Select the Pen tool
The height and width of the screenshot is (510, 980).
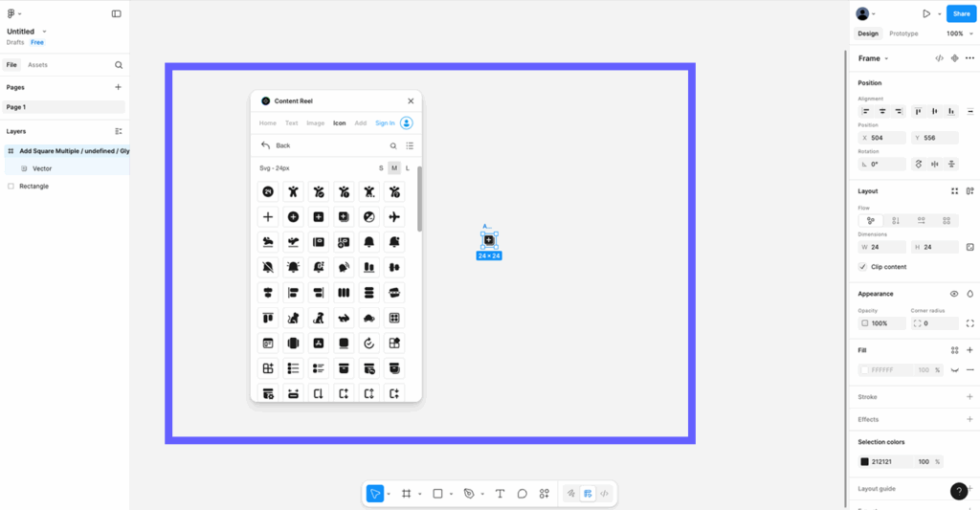click(469, 494)
